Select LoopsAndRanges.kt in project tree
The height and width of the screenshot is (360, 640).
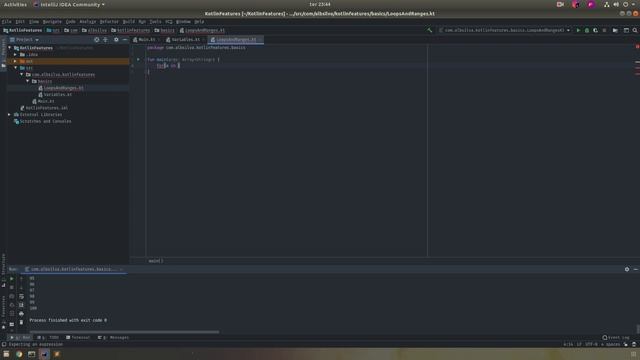pyautogui.click(x=64, y=88)
